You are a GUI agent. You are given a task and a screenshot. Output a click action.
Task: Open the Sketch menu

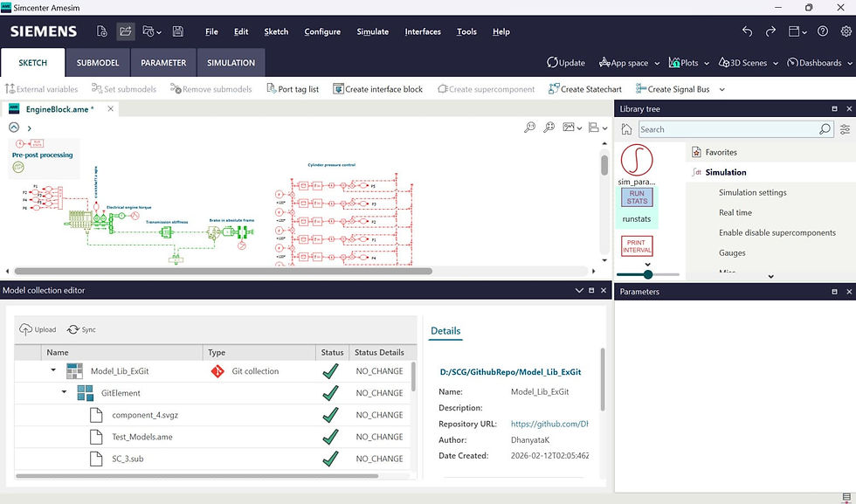(x=276, y=31)
